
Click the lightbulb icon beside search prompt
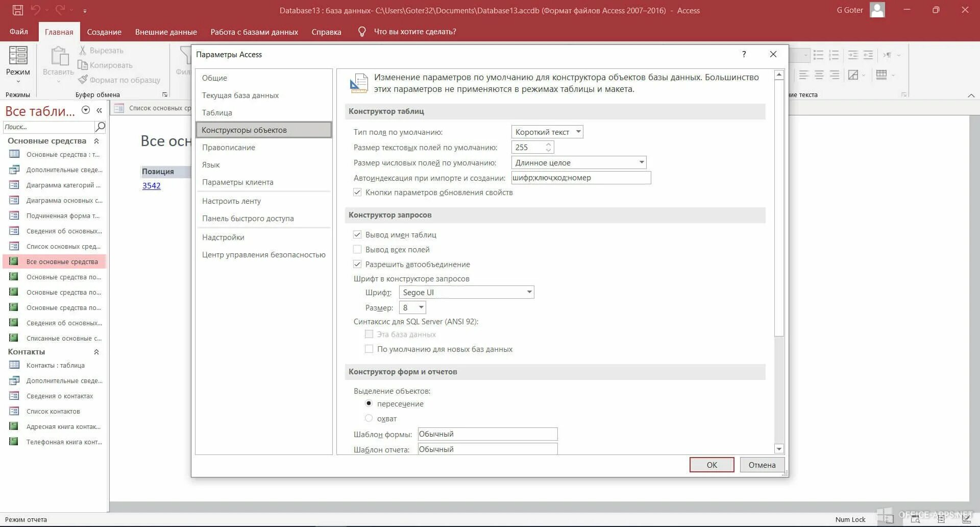[362, 32]
